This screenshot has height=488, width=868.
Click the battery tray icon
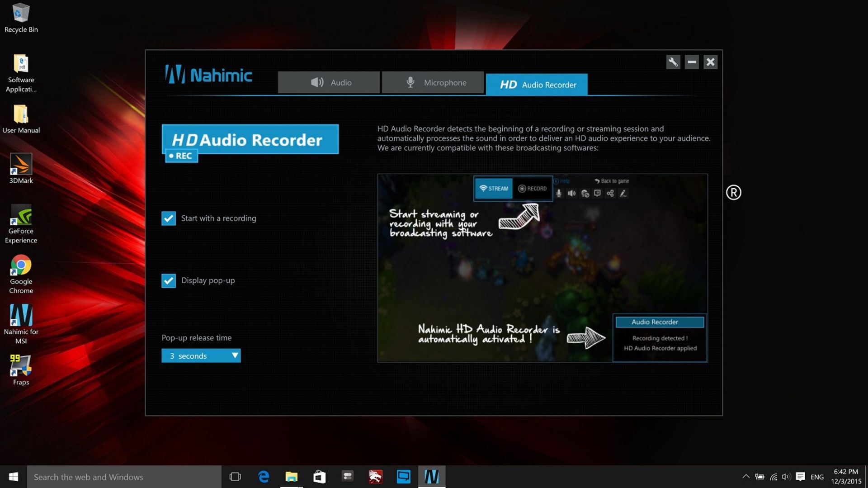click(x=760, y=477)
